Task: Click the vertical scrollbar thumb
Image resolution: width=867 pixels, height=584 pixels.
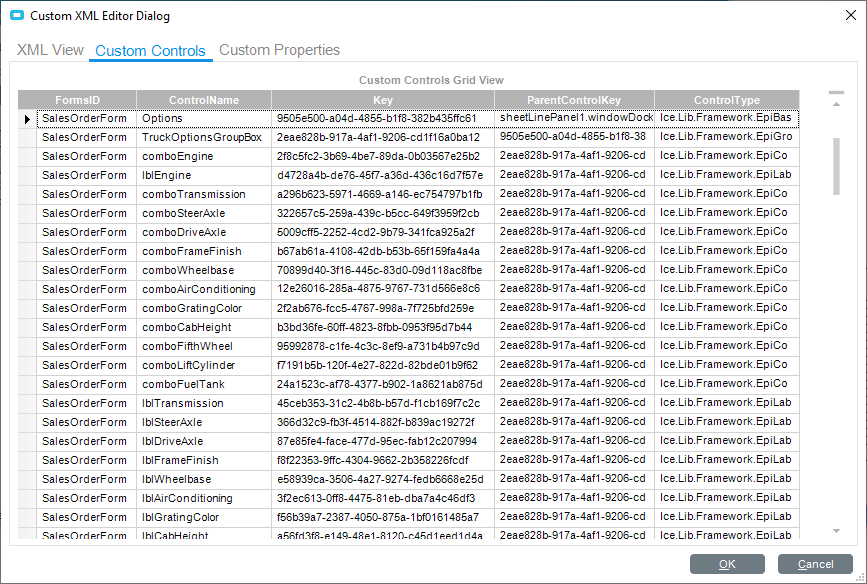Action: click(x=836, y=166)
